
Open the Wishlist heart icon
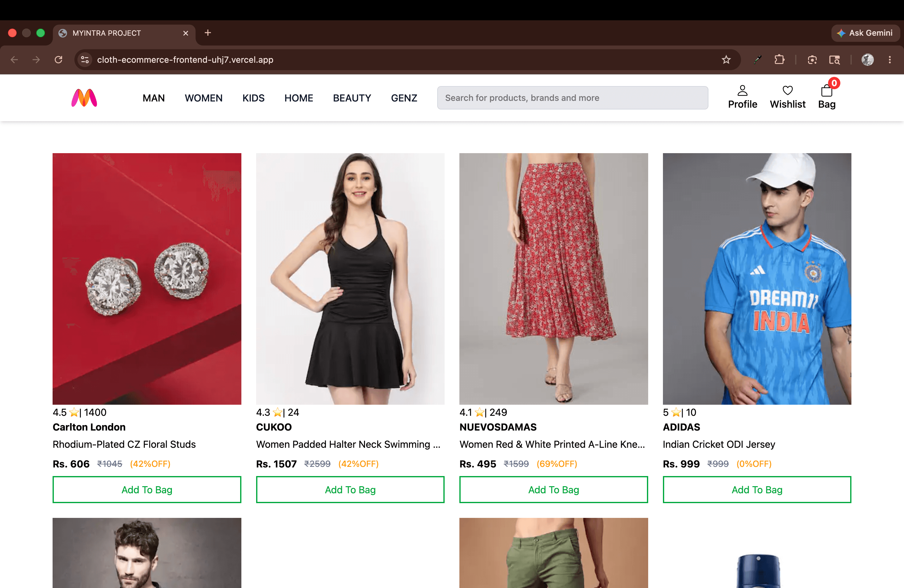click(x=787, y=90)
